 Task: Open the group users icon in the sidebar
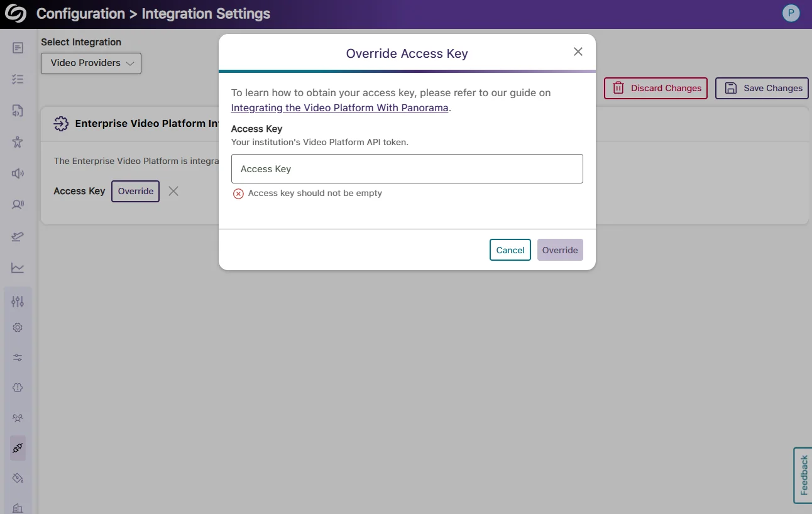18,418
